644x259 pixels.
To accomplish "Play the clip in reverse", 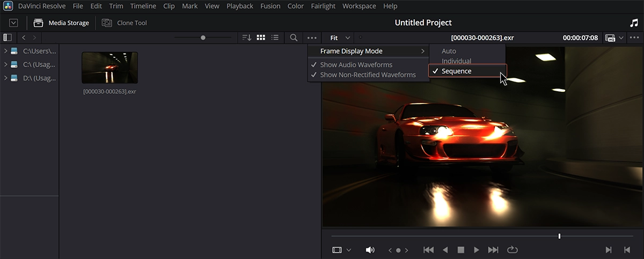I will point(445,250).
